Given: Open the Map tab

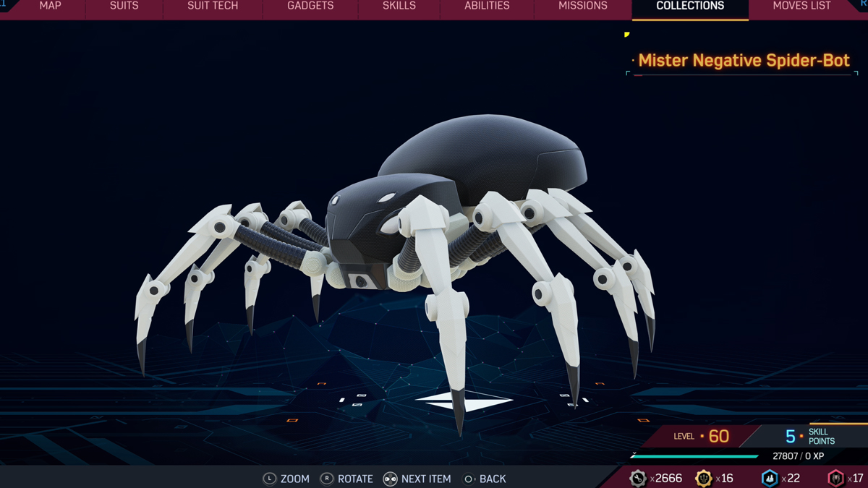Looking at the screenshot, I should tap(50, 7).
